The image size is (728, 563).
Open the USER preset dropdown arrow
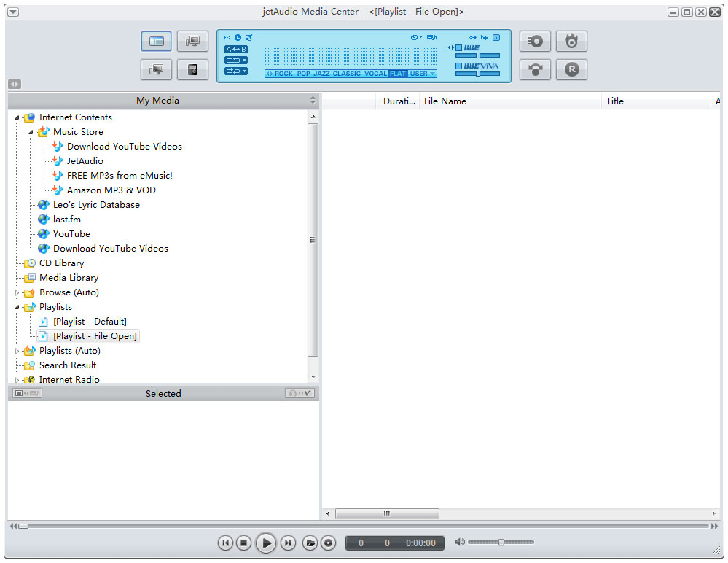point(432,74)
